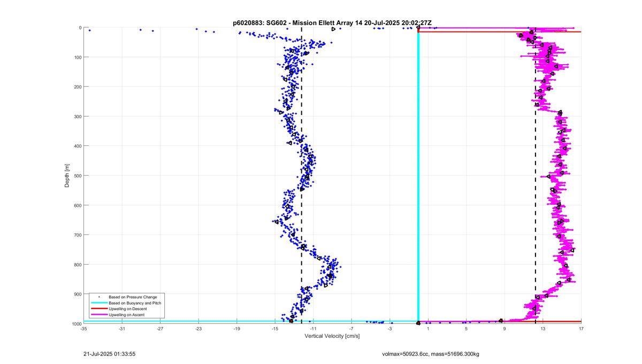Viewport: 642px width, 364px height.
Task: Click the '21-Jul-2025 01:33:55' timestamp text
Action: tap(110, 354)
